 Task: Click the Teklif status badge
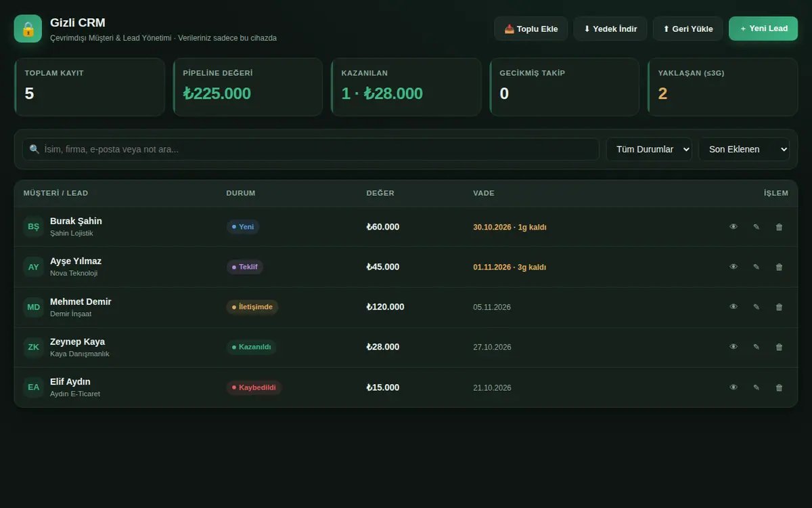coord(245,267)
